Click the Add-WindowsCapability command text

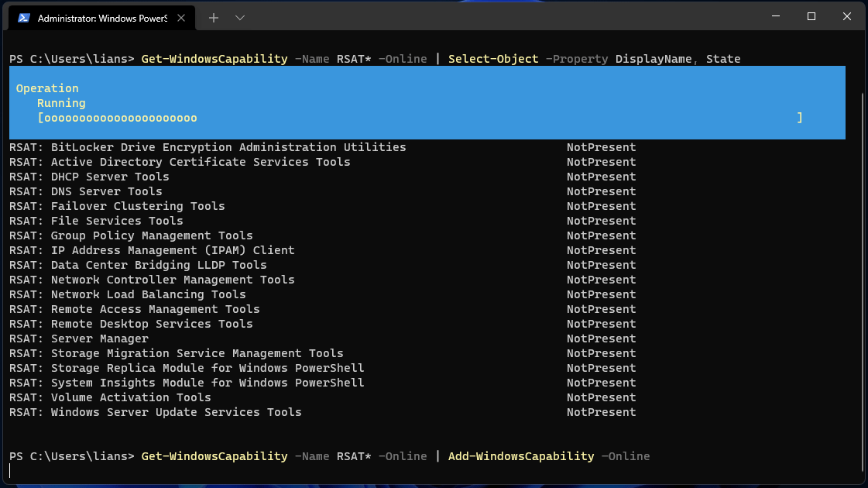point(521,456)
